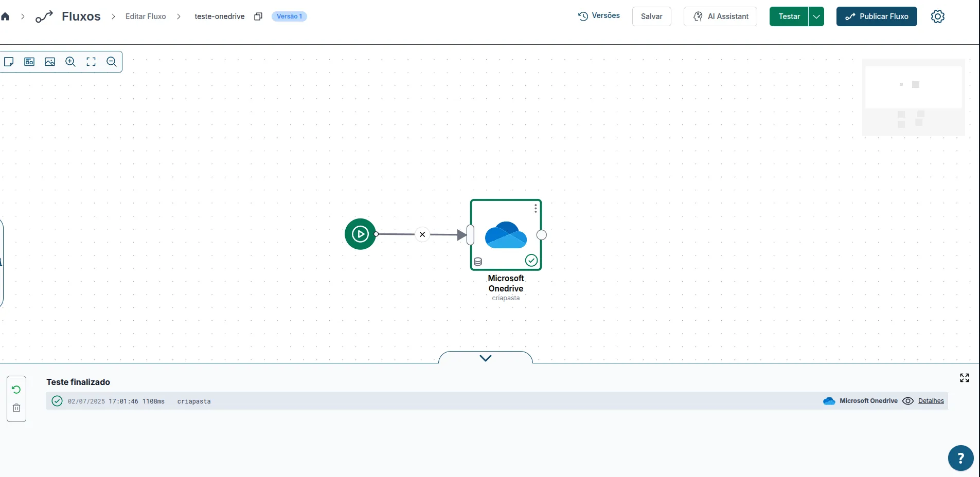Click the Fluxos route icon in breadcrumb

[x=44, y=16]
